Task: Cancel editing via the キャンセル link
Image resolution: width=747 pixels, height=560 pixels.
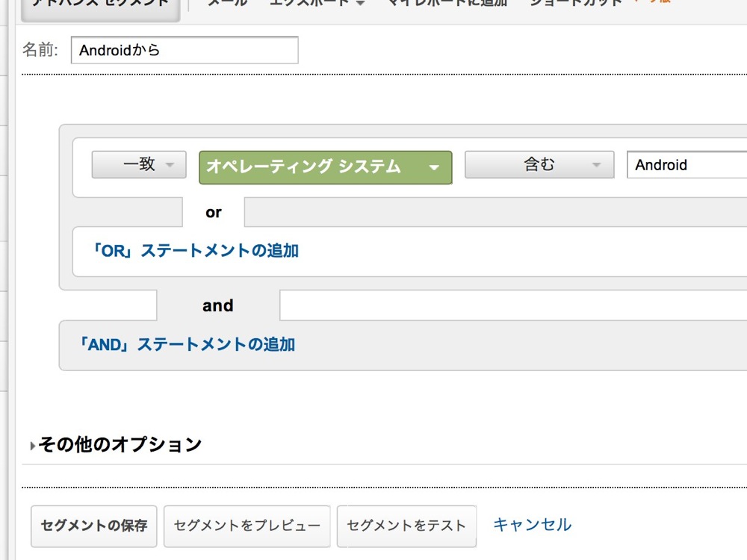Action: coord(532,525)
